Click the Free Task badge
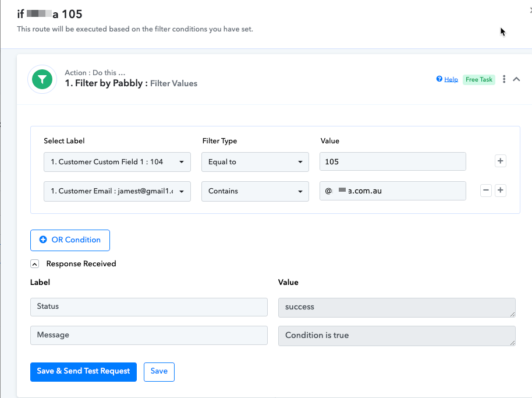Viewport: 532px width, 398px height. (478, 79)
